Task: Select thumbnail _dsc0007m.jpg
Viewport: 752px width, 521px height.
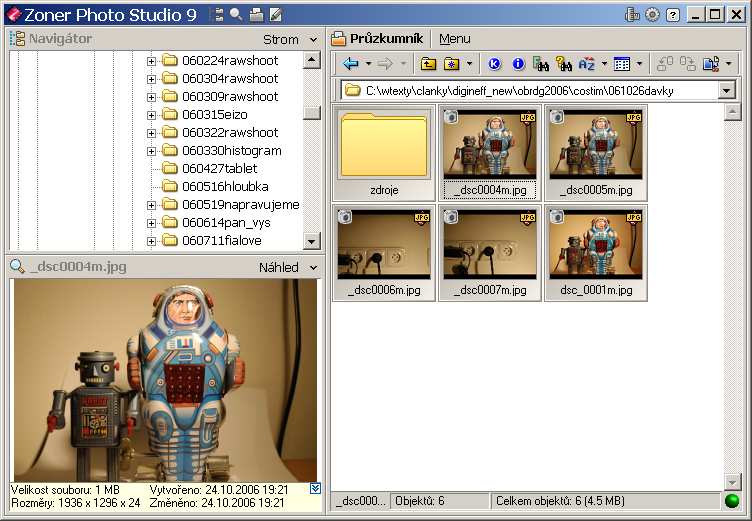Action: point(490,253)
